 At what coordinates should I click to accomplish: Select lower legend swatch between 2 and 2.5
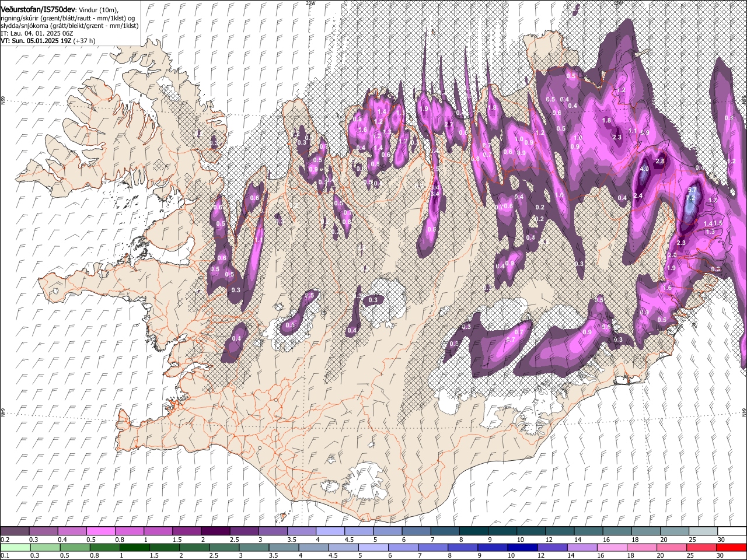pos(194,547)
